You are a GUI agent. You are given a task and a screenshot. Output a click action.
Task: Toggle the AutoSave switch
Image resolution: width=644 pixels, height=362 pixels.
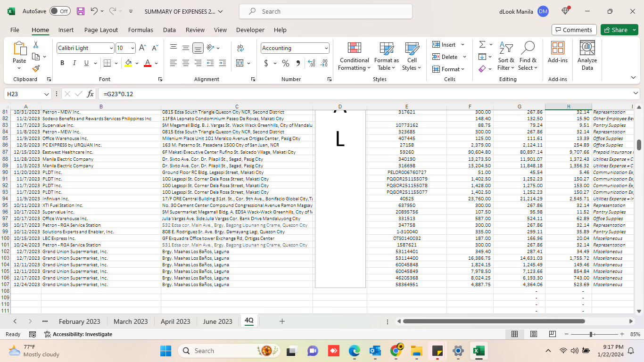click(60, 11)
